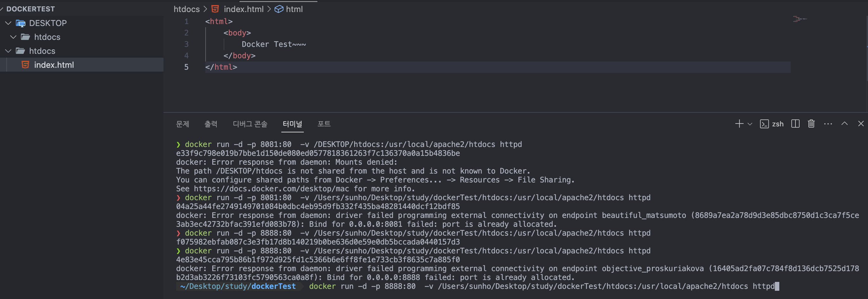This screenshot has width=868, height=299.
Task: Click the HTML5 icon in the breadcrumb
Action: pyautogui.click(x=215, y=9)
